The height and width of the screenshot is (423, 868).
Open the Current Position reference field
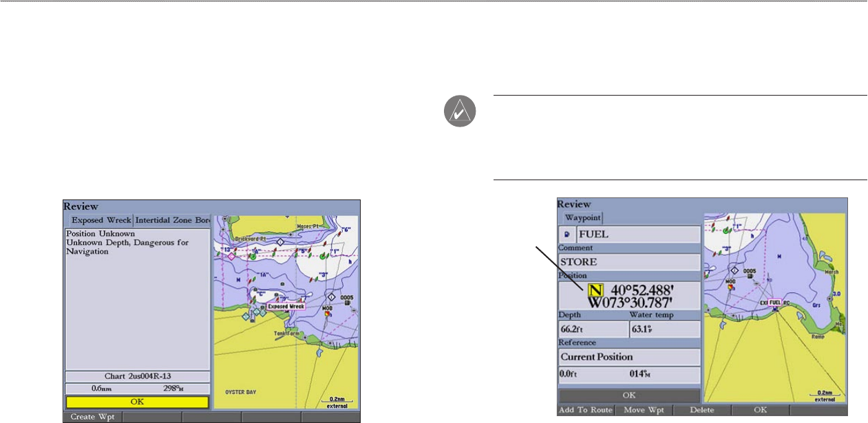pyautogui.click(x=628, y=357)
